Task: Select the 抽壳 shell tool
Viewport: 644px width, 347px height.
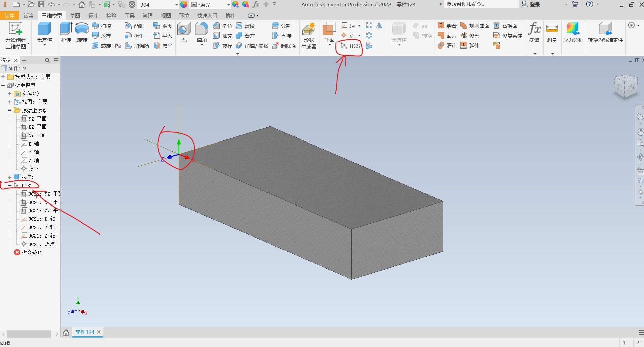Action: 223,36
